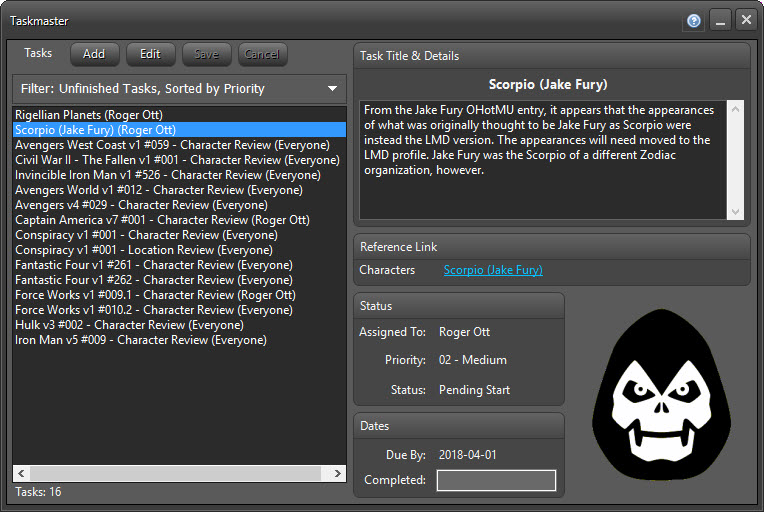Select Force Works v1 #010.2 task
This screenshot has height=512, width=764.
pyautogui.click(x=179, y=310)
